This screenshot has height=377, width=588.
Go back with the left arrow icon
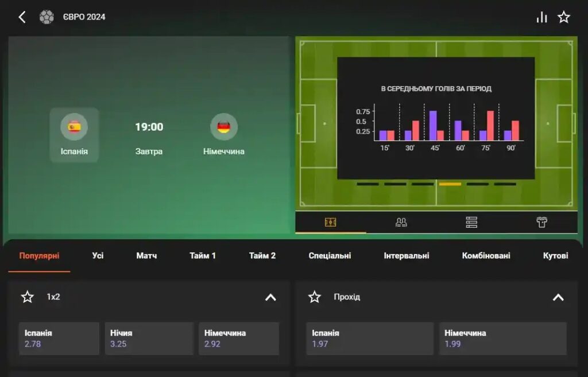(x=22, y=17)
